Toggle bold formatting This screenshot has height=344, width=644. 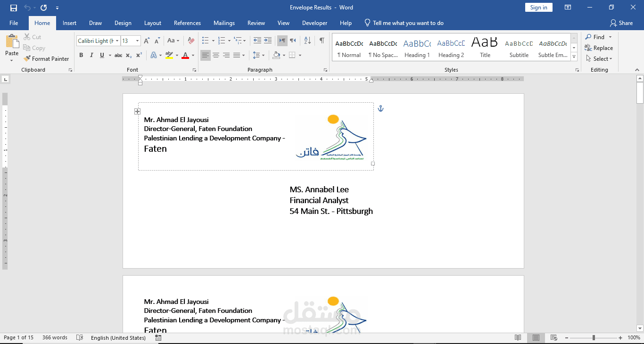tap(81, 55)
